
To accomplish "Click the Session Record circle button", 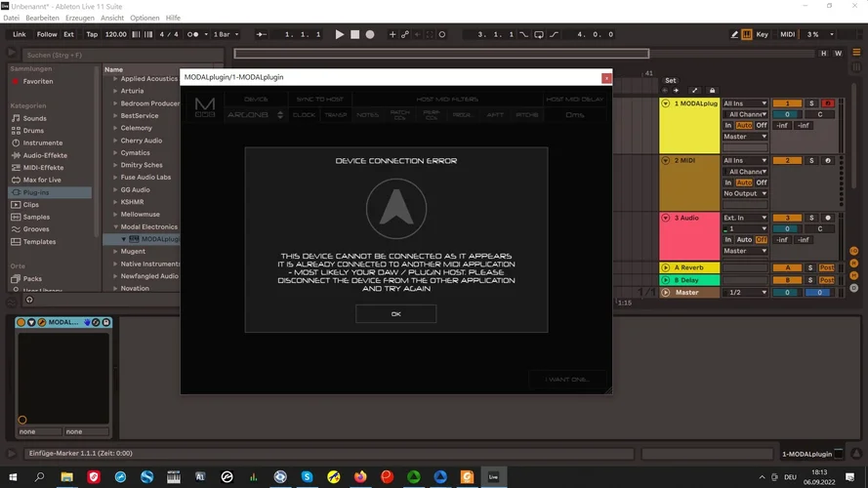I will point(441,34).
